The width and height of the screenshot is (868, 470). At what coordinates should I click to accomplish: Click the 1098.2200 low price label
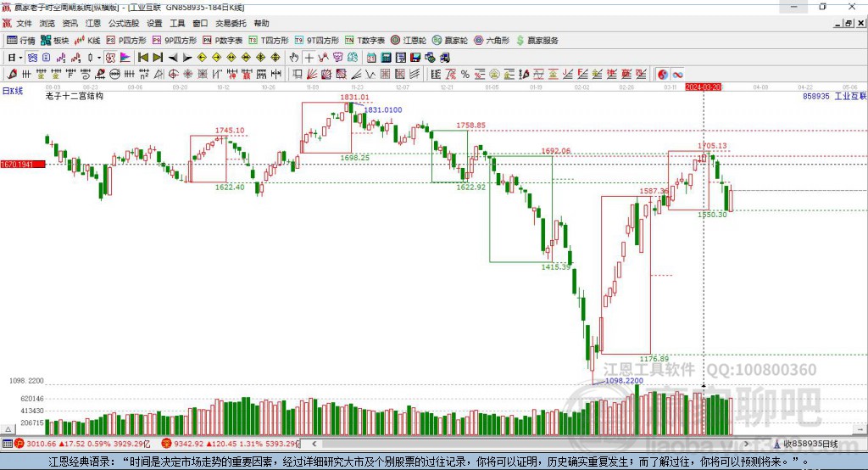624,381
